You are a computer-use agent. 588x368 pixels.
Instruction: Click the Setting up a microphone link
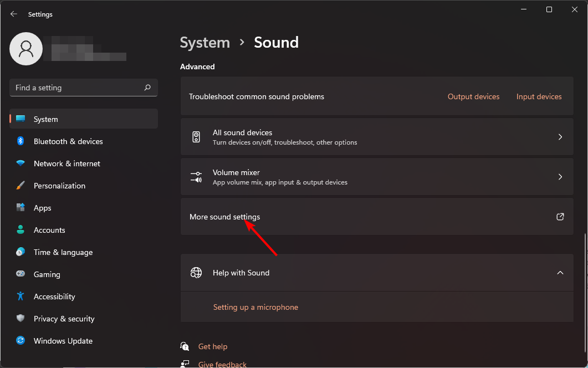[255, 306]
